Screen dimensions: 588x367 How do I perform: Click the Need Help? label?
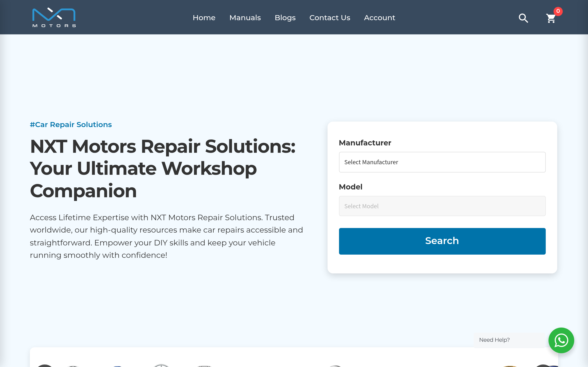pos(495,340)
